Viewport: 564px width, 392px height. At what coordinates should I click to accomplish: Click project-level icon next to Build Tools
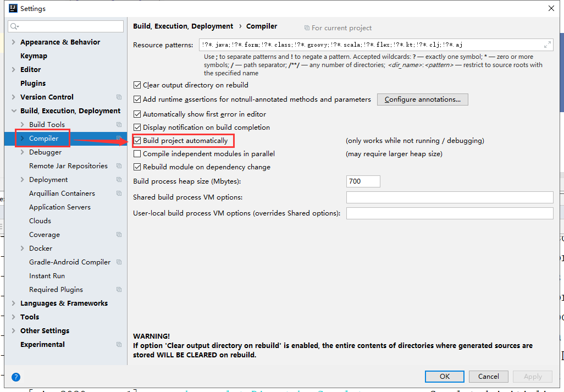pyautogui.click(x=119, y=124)
